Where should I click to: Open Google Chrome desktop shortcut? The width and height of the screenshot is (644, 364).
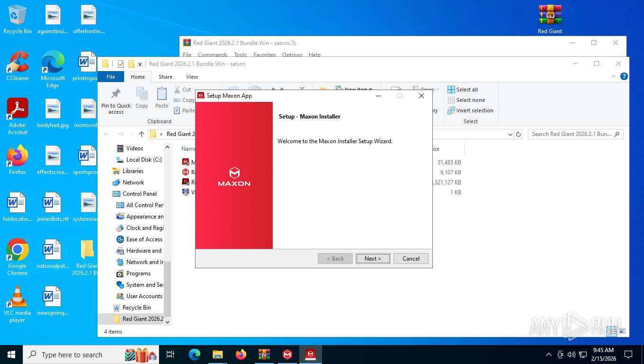point(18,257)
